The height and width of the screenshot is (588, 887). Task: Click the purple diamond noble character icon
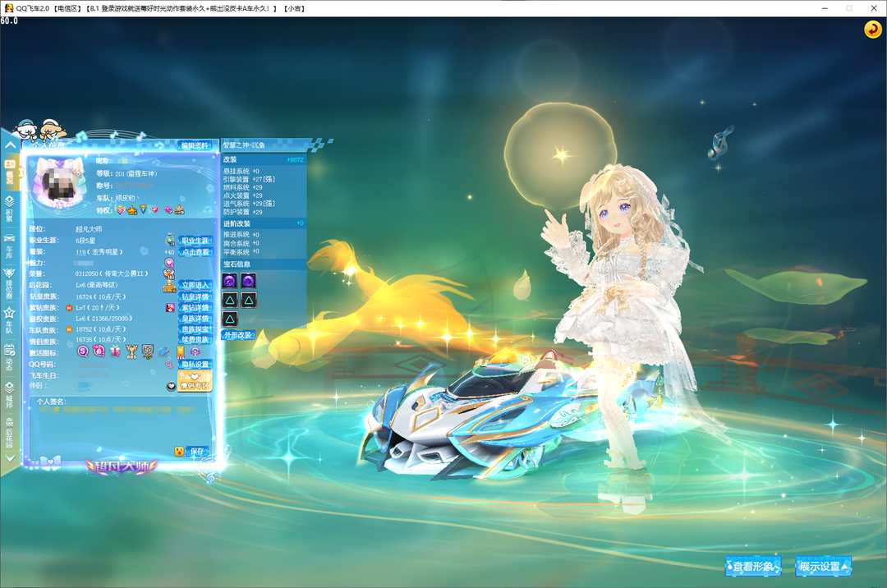[170, 308]
